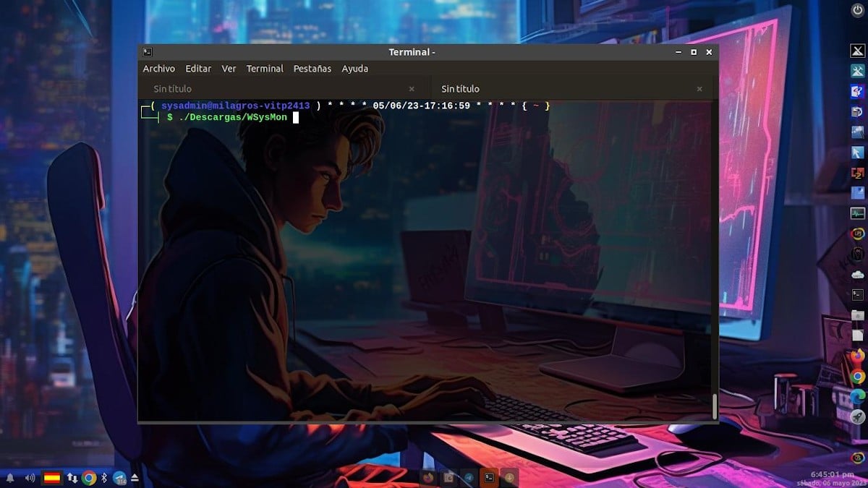
Task: Switch to Firefox in the bottom taskbar
Action: [x=429, y=477]
